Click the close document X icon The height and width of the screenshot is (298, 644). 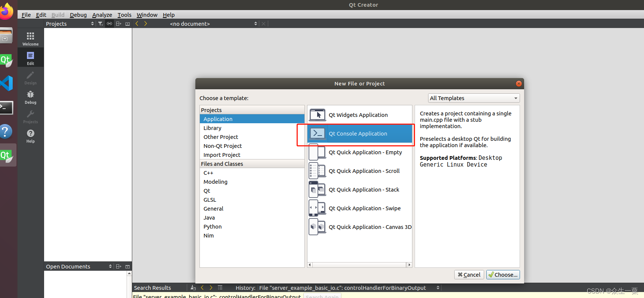(264, 24)
